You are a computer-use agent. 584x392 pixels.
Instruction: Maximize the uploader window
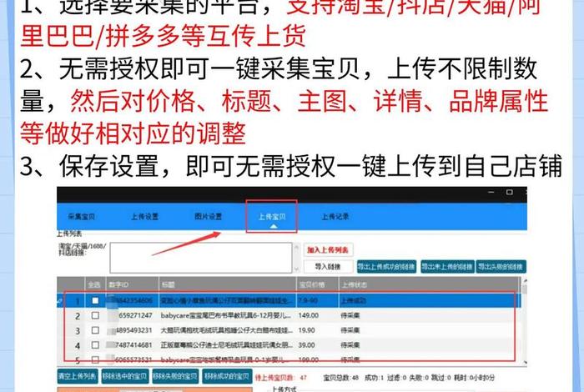click(510, 192)
